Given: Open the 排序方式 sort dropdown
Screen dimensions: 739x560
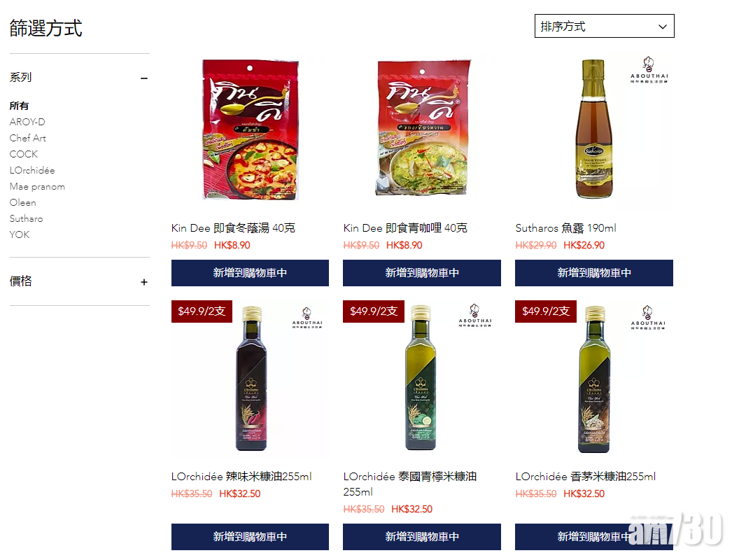Looking at the screenshot, I should [604, 26].
